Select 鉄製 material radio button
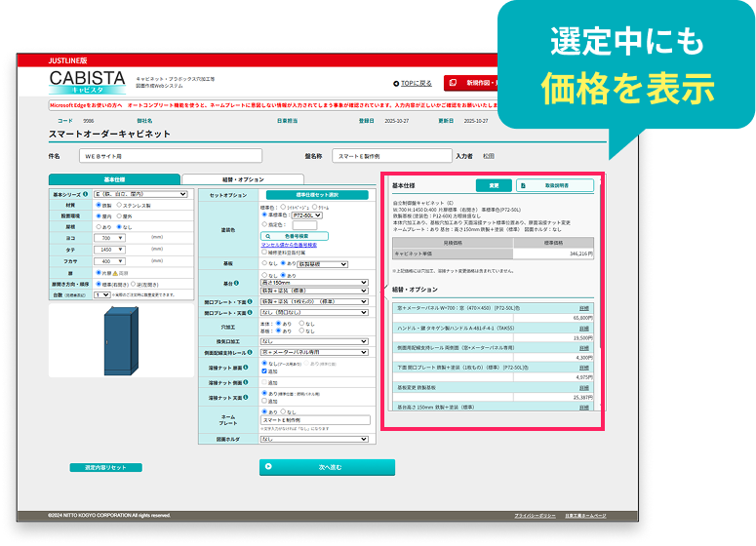The image size is (756, 546). (99, 206)
